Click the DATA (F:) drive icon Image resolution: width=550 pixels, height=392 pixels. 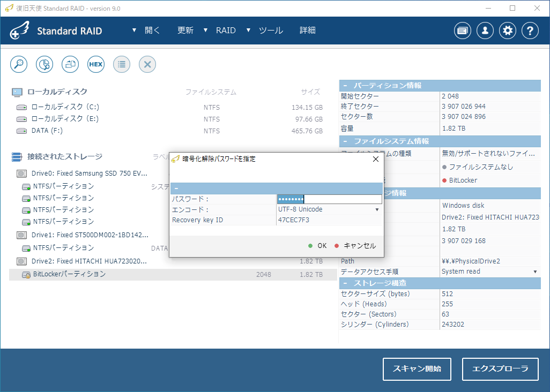click(22, 131)
